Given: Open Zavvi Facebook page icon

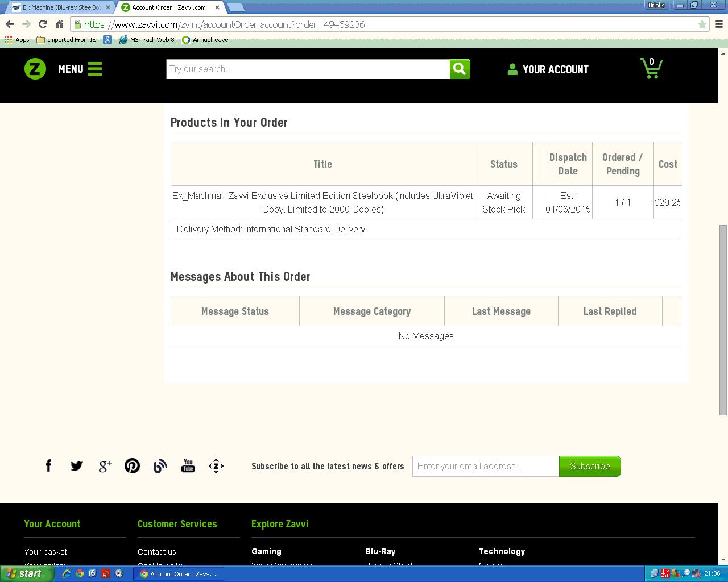Looking at the screenshot, I should pyautogui.click(x=49, y=466).
